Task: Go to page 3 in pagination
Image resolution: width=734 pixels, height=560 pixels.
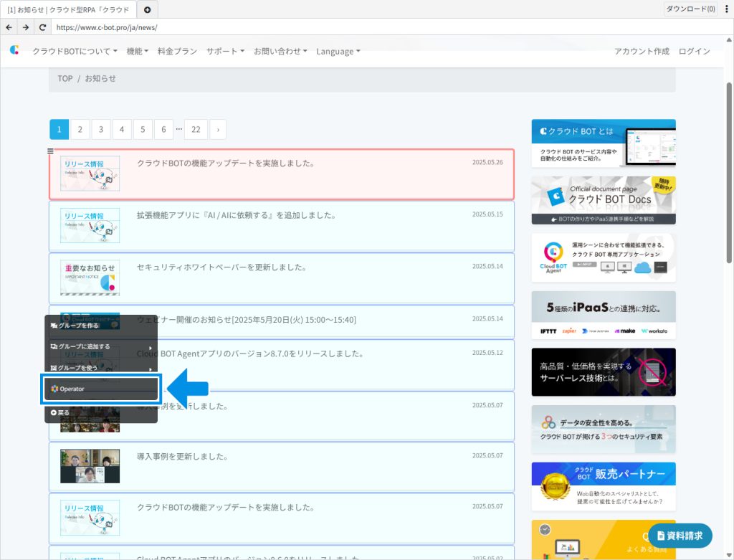Action: [100, 129]
